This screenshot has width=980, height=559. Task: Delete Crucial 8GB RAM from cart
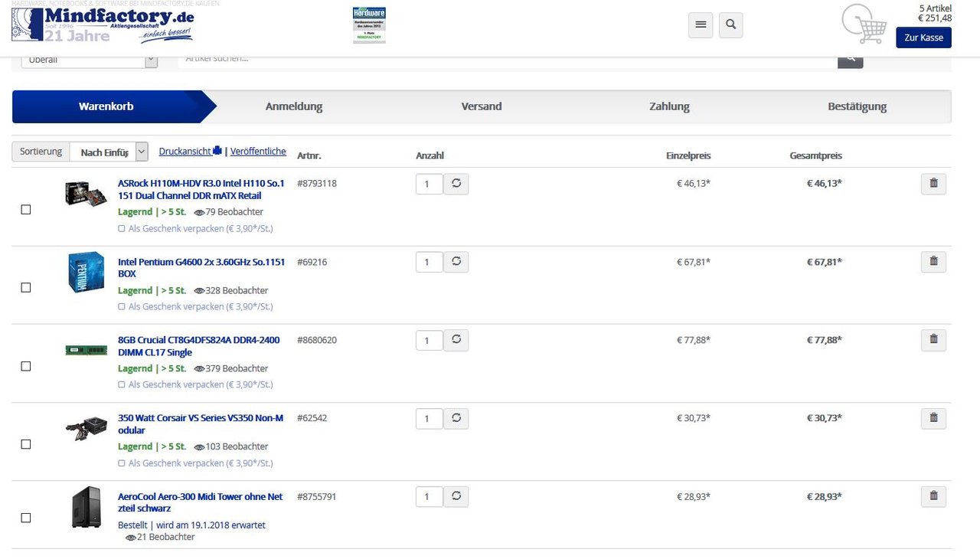click(x=933, y=340)
